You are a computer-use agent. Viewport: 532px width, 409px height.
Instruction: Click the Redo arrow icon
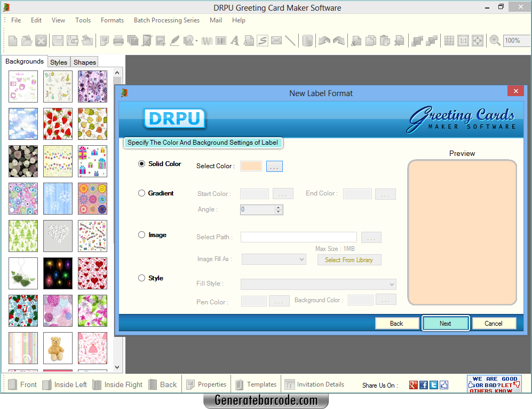tap(339, 41)
